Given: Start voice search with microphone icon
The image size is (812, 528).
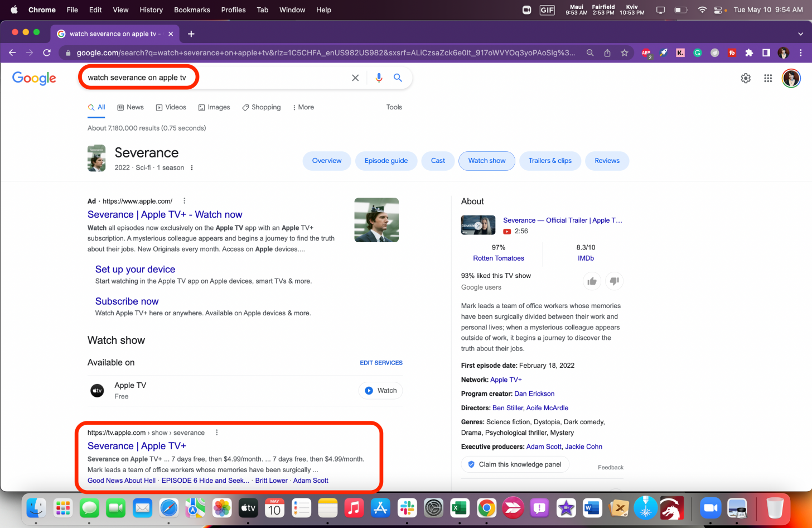Looking at the screenshot, I should (379, 78).
